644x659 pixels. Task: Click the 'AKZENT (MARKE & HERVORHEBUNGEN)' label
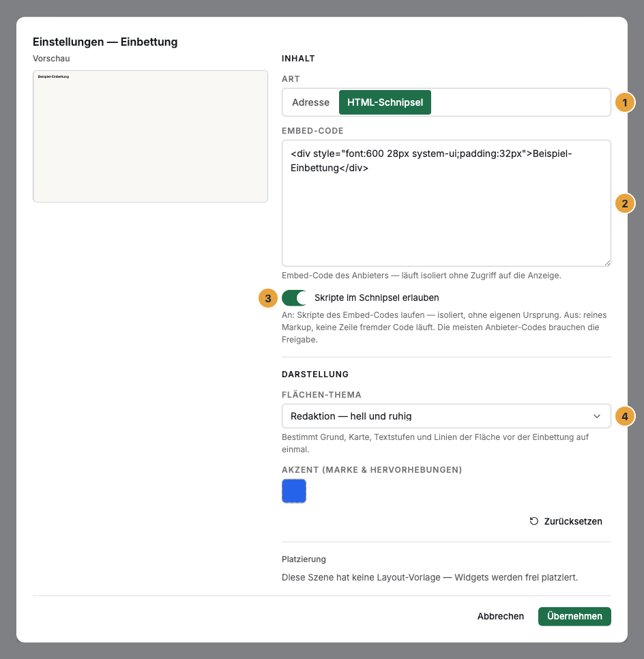pyautogui.click(x=372, y=470)
